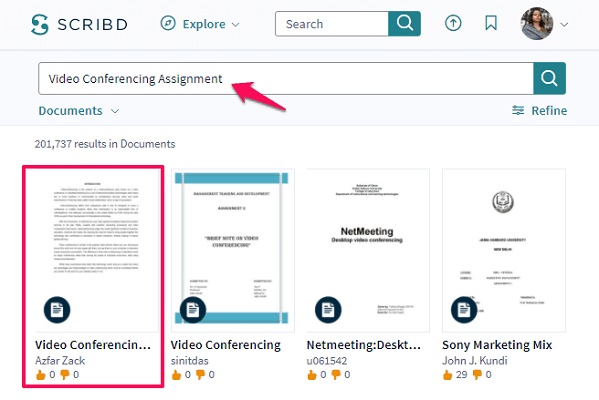
Task: Thumbs down the u061542 Netmeeting document
Action: point(336,374)
